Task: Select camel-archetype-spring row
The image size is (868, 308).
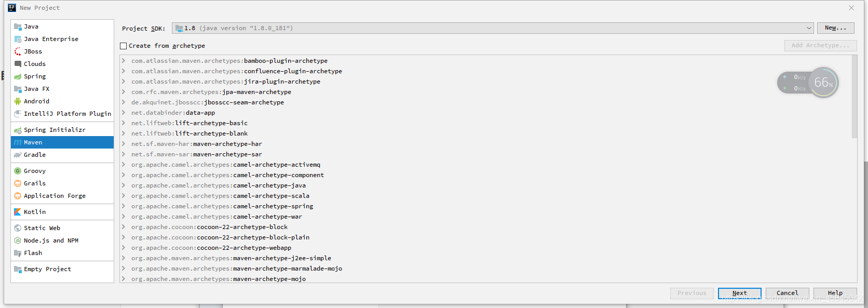Action: pyautogui.click(x=486, y=206)
